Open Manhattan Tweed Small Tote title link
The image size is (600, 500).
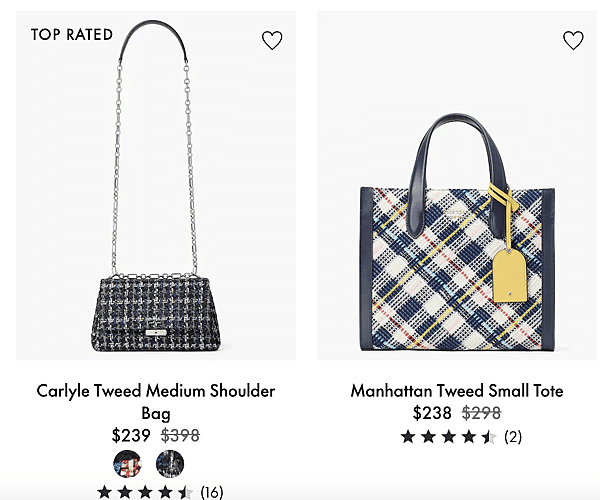click(x=457, y=391)
